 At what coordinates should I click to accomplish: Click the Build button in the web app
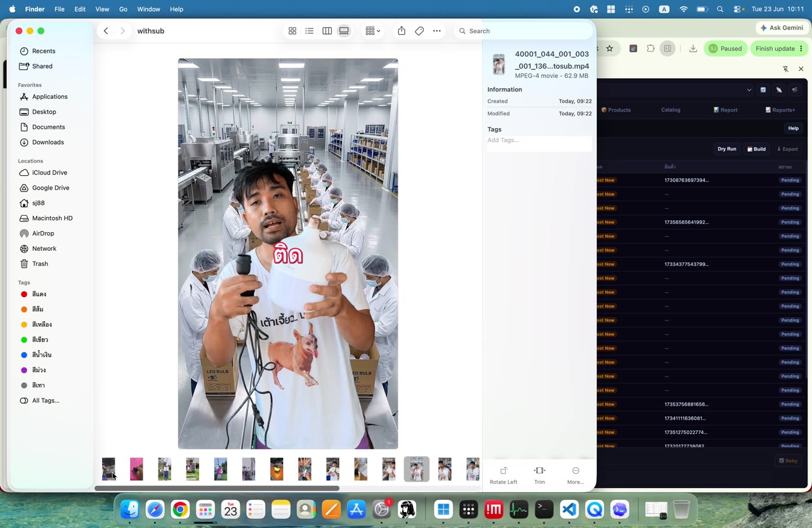coord(756,149)
